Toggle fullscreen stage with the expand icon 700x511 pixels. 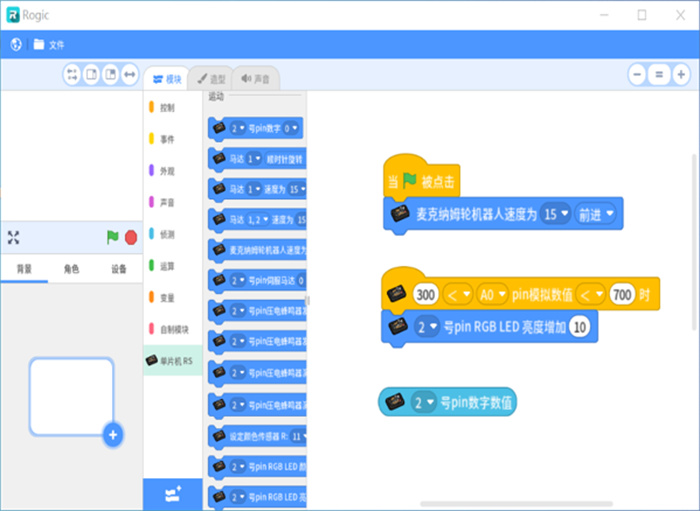[14, 238]
